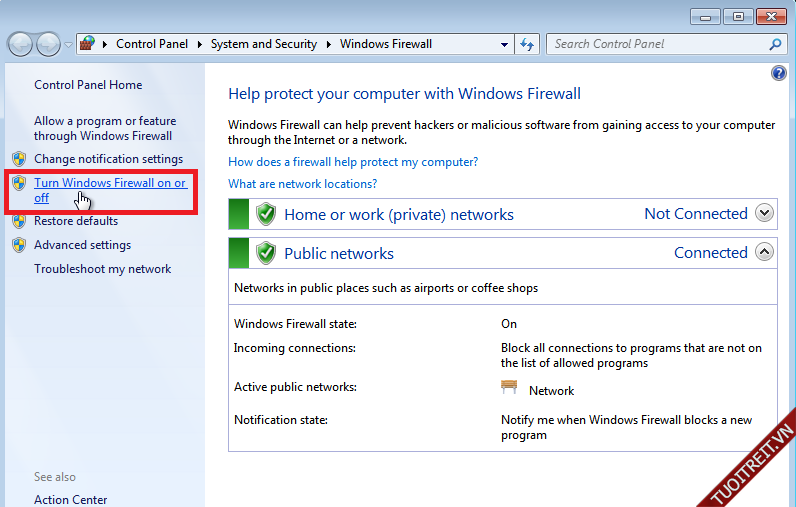Click the search magnifier icon

pyautogui.click(x=775, y=44)
